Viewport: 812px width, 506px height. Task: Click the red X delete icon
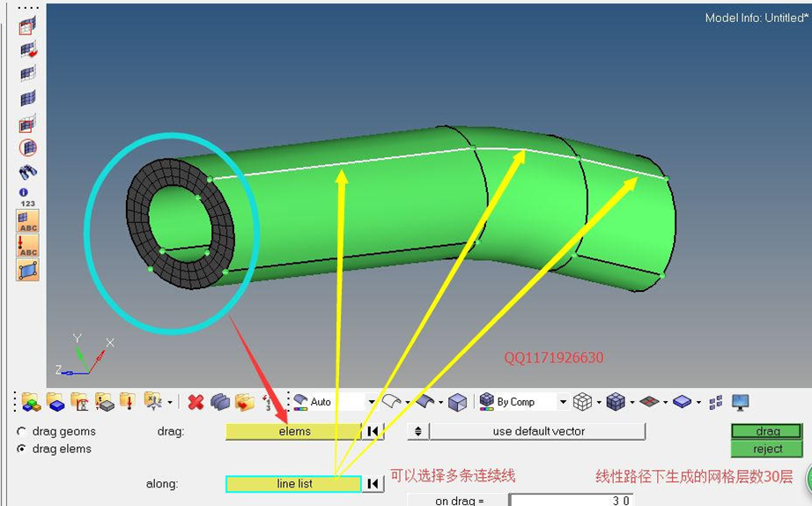(196, 402)
